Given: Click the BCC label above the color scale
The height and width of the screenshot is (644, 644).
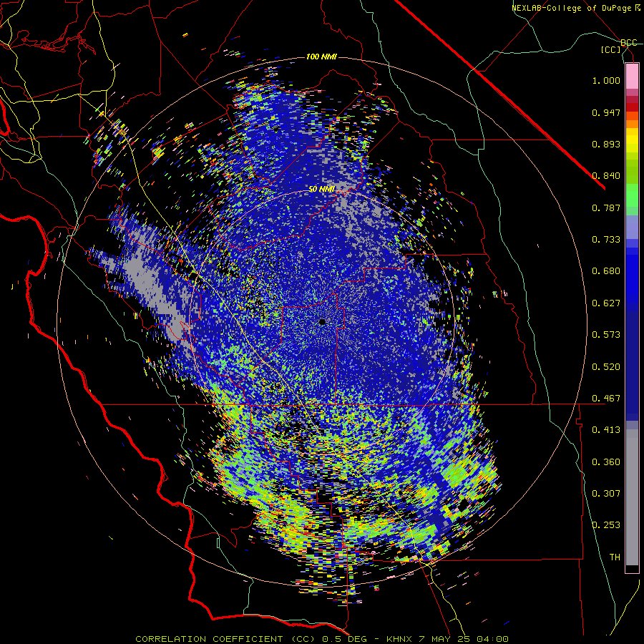Looking at the screenshot, I should [x=628, y=42].
